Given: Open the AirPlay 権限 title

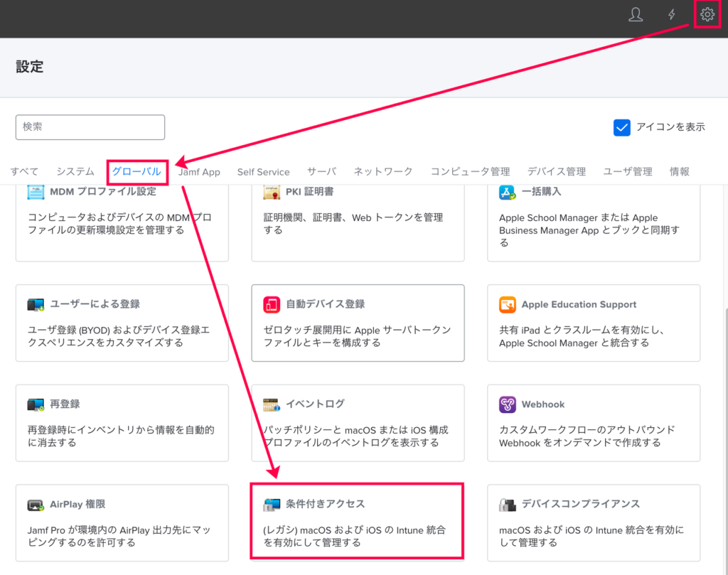Looking at the screenshot, I should coord(77,505).
